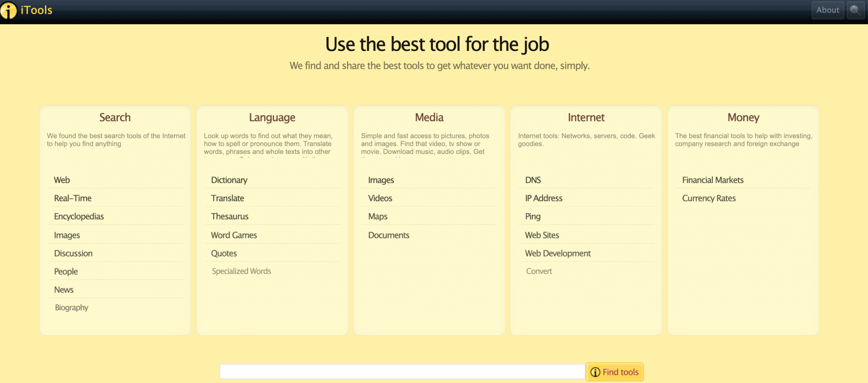Viewport: 868px width, 383px height.
Task: Open the Ping tool
Action: coord(533,217)
